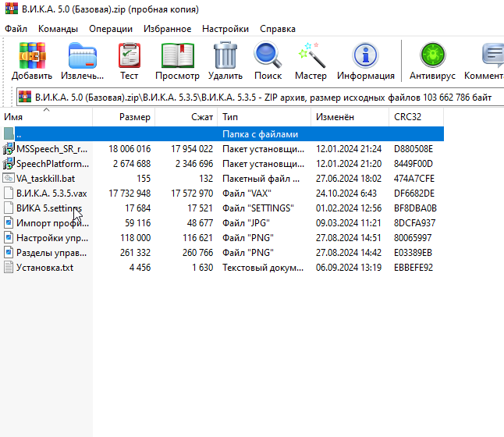
Task: Open the Команды menu
Action: [58, 29]
